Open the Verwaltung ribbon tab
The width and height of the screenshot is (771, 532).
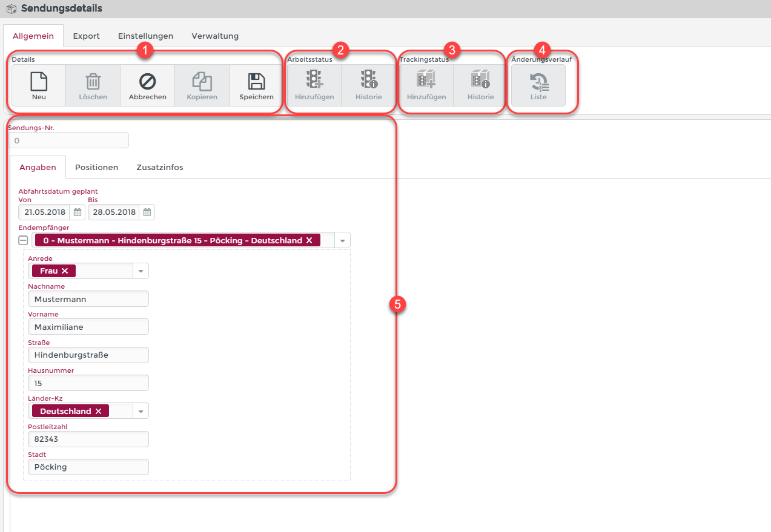pos(215,36)
